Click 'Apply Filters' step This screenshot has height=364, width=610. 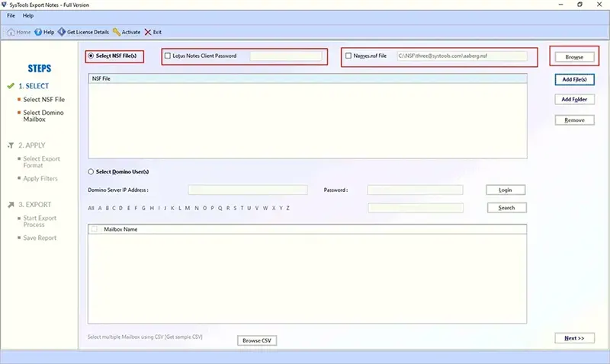[40, 178]
